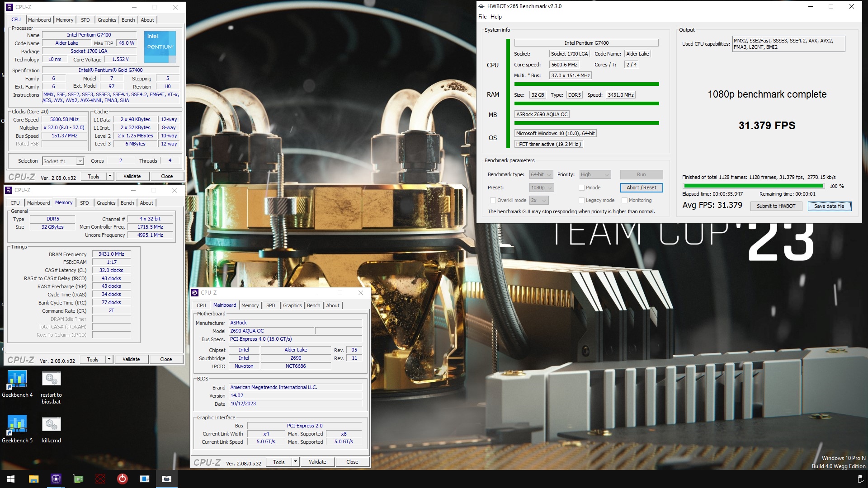Open the Help menu in HWBOT x265

pos(496,17)
